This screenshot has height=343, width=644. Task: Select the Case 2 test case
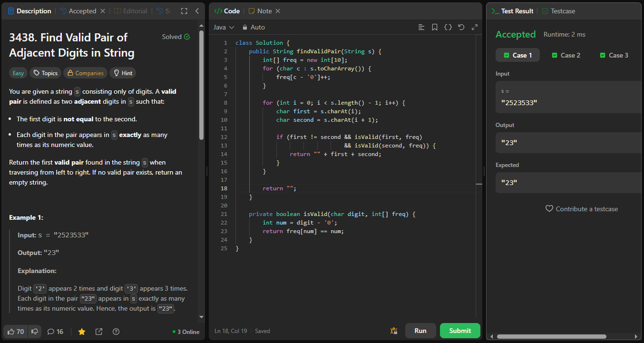(566, 55)
